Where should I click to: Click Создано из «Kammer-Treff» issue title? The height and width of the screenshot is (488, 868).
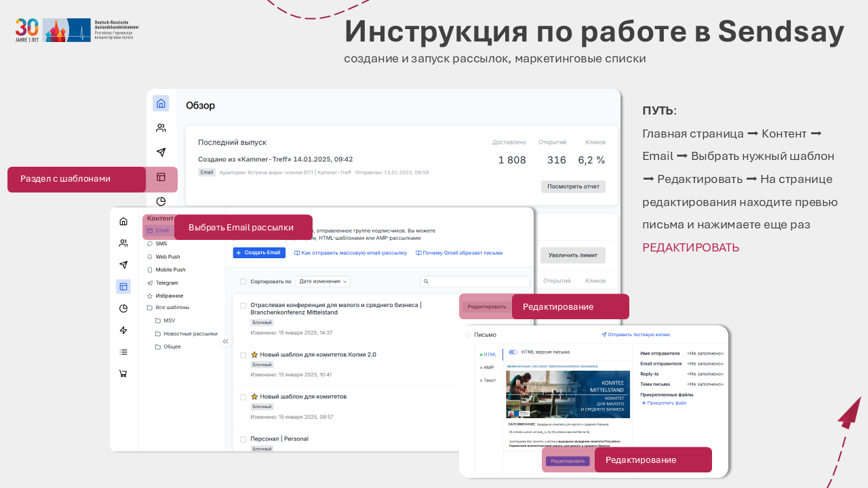[x=275, y=159]
